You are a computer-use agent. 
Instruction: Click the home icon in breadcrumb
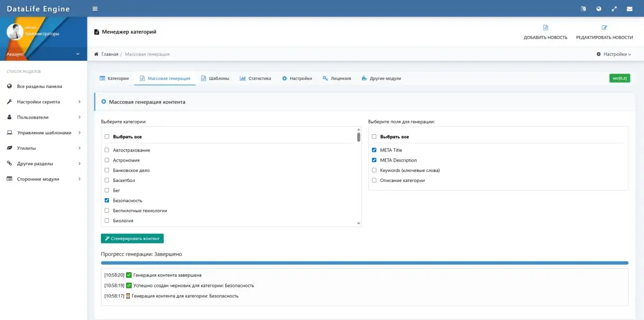pyautogui.click(x=97, y=54)
